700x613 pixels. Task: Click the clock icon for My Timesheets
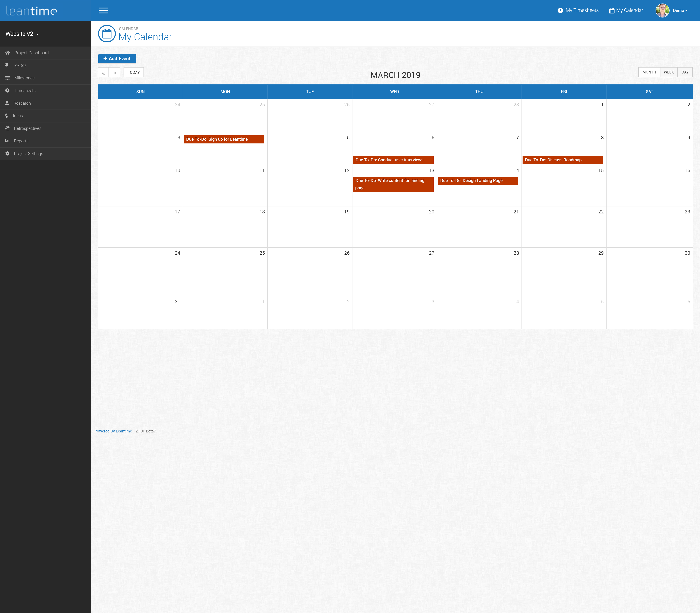coord(560,11)
